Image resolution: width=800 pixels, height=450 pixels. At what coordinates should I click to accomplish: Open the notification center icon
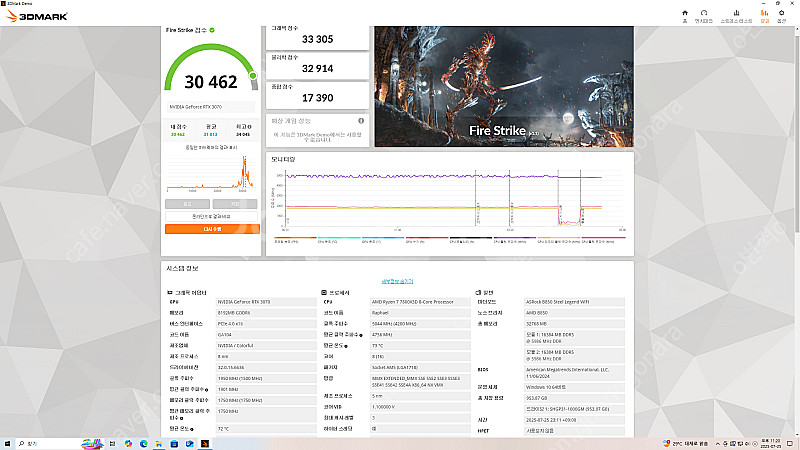[x=790, y=444]
